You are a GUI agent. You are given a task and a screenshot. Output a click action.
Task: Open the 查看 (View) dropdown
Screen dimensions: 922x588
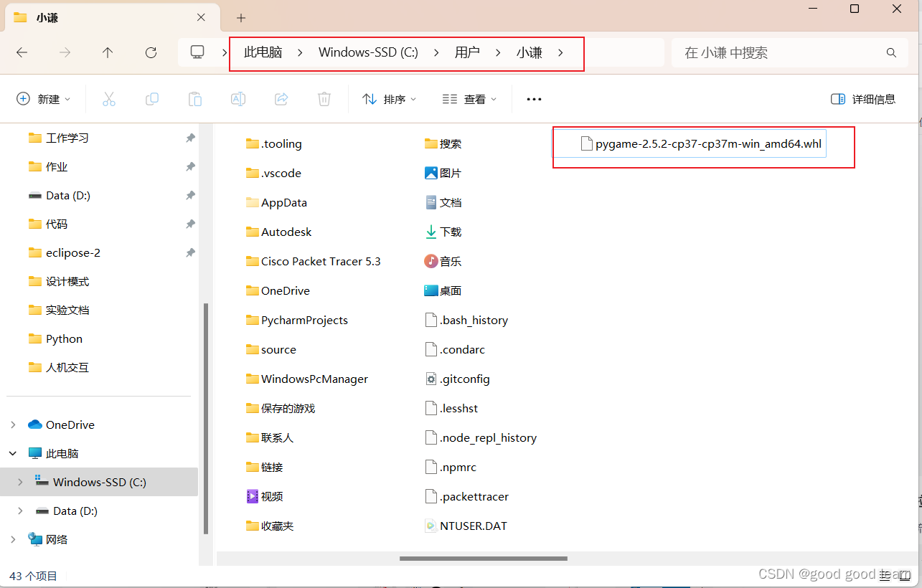point(469,99)
